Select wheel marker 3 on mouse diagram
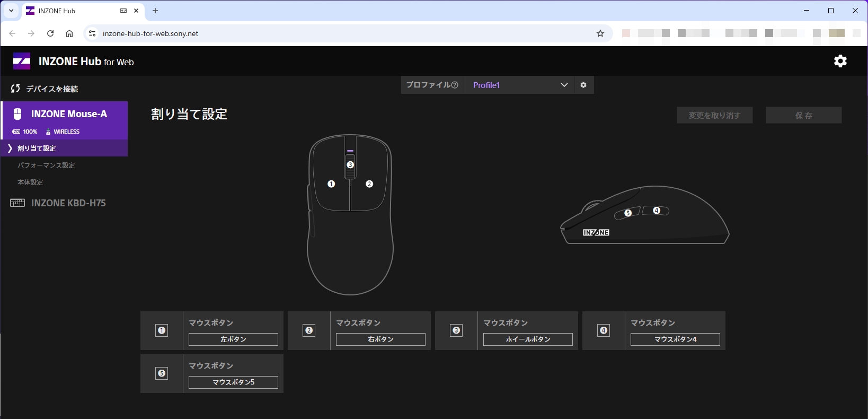 click(350, 165)
